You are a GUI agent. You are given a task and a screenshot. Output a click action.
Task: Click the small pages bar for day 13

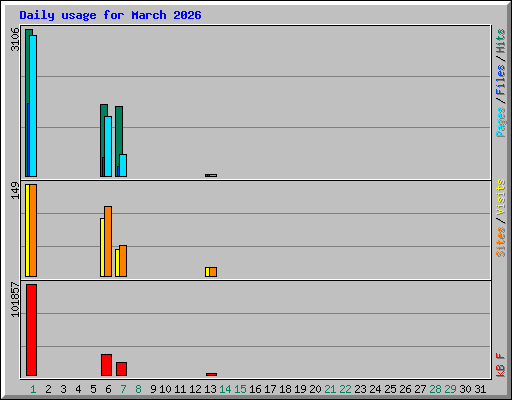click(213, 175)
